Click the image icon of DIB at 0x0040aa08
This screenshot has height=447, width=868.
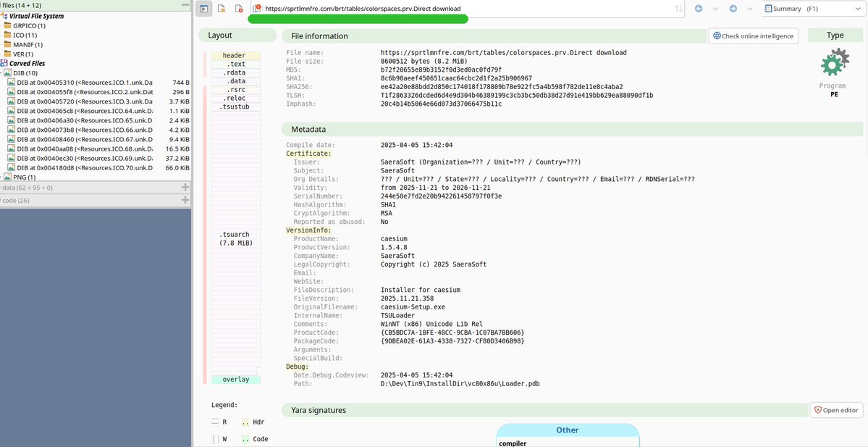pyautogui.click(x=12, y=149)
